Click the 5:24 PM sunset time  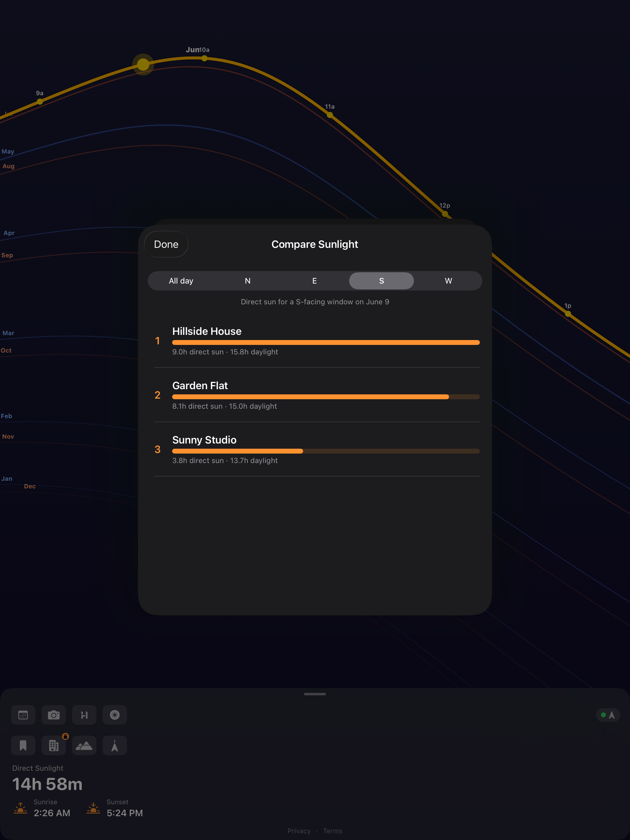[x=125, y=813]
